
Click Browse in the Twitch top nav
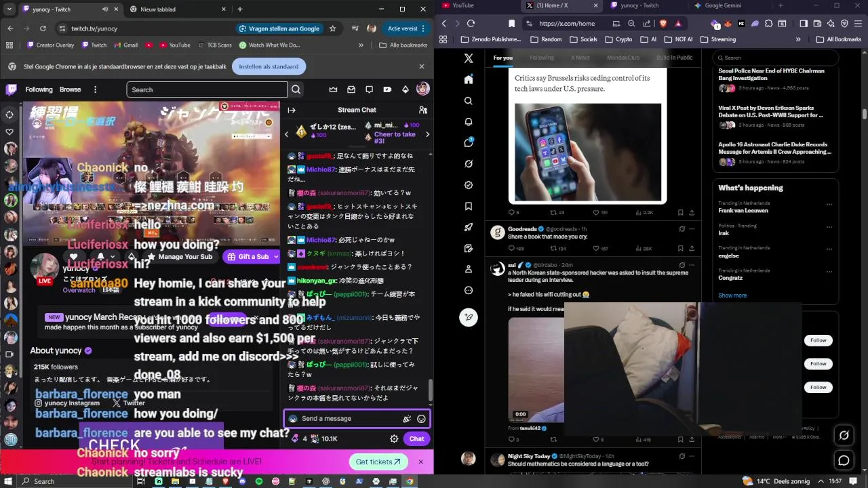[x=70, y=89]
